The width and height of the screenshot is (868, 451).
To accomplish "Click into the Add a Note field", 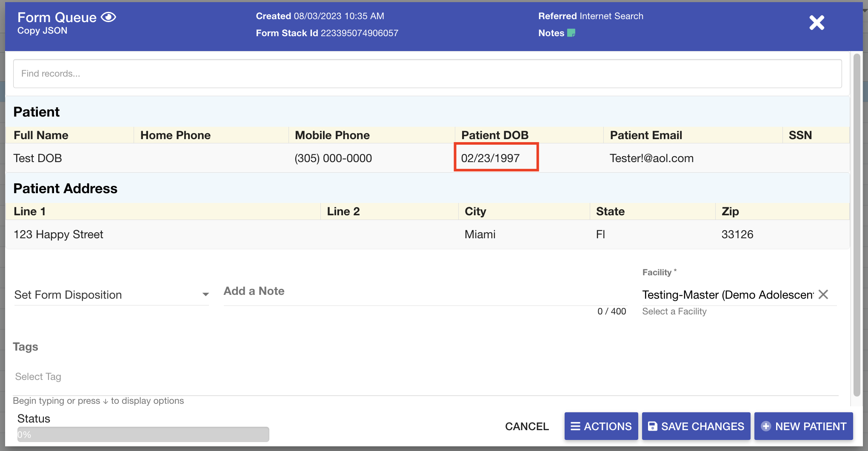I will click(425, 291).
